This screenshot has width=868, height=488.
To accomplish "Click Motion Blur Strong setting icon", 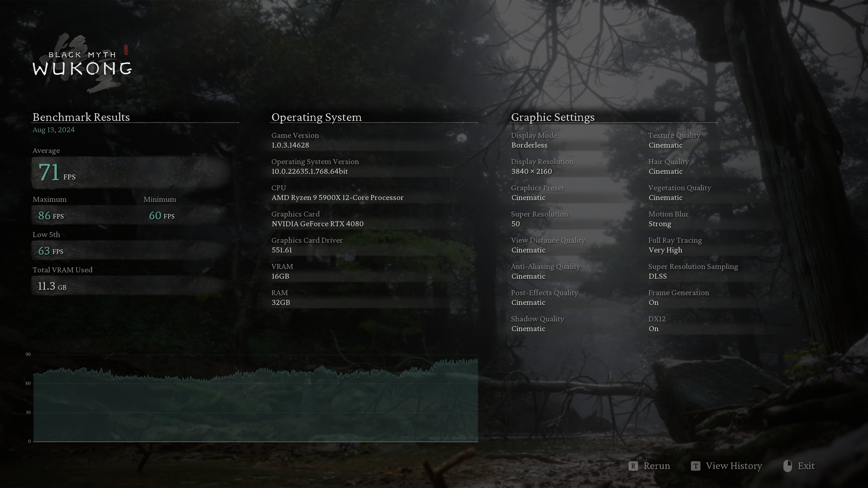I will [660, 224].
